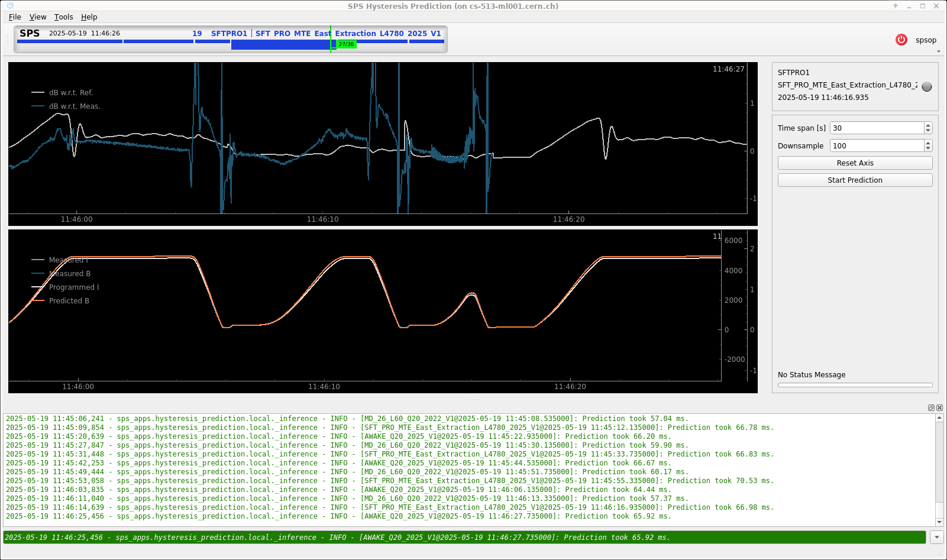Click the Downsample down arrow

click(x=927, y=148)
